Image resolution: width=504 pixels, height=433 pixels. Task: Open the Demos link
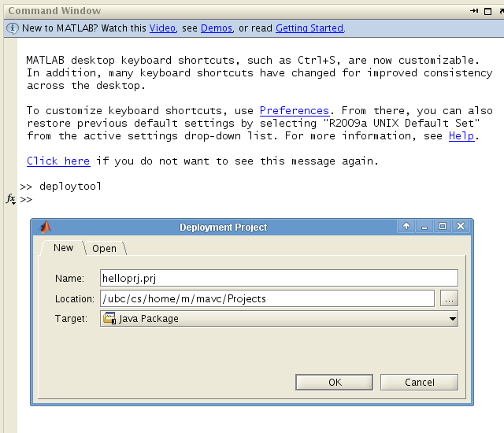pos(217,28)
